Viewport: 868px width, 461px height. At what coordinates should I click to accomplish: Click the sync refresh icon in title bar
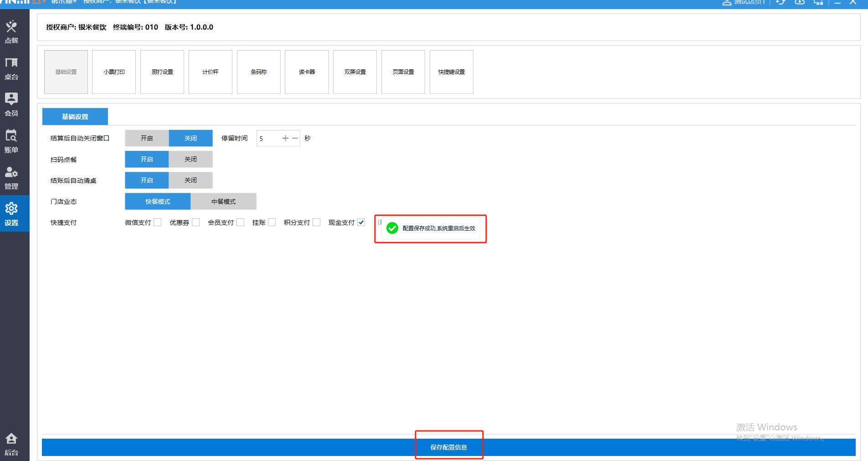click(x=781, y=2)
